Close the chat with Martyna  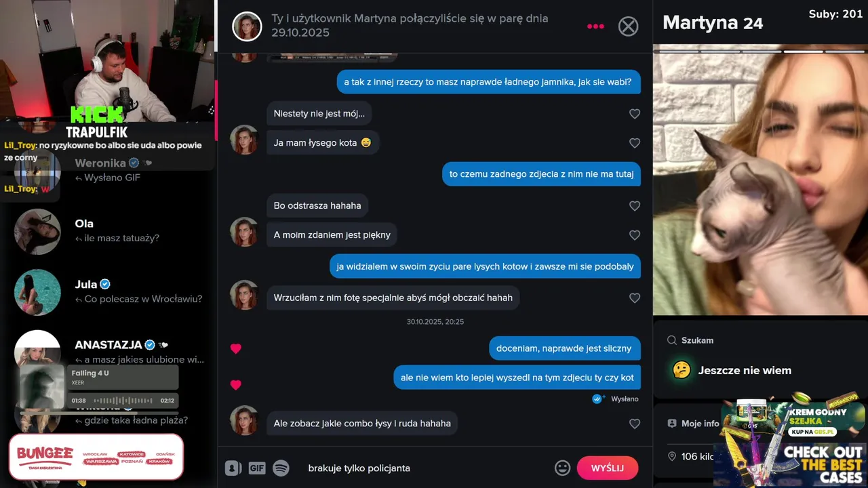[x=629, y=26]
